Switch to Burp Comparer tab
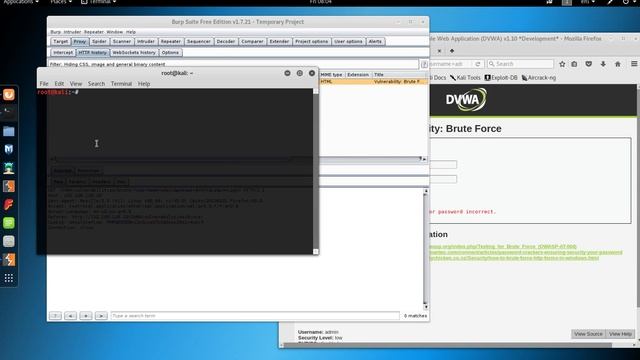 (x=252, y=42)
